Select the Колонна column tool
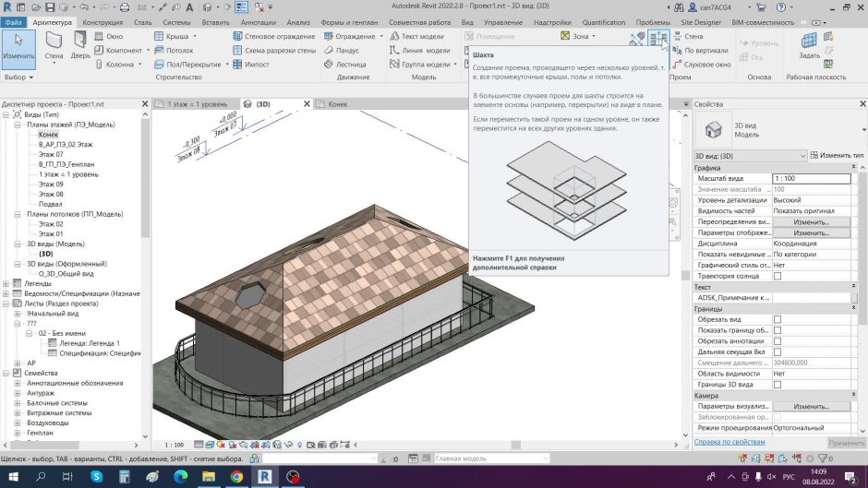Image resolution: width=868 pixels, height=488 pixels. pos(118,65)
